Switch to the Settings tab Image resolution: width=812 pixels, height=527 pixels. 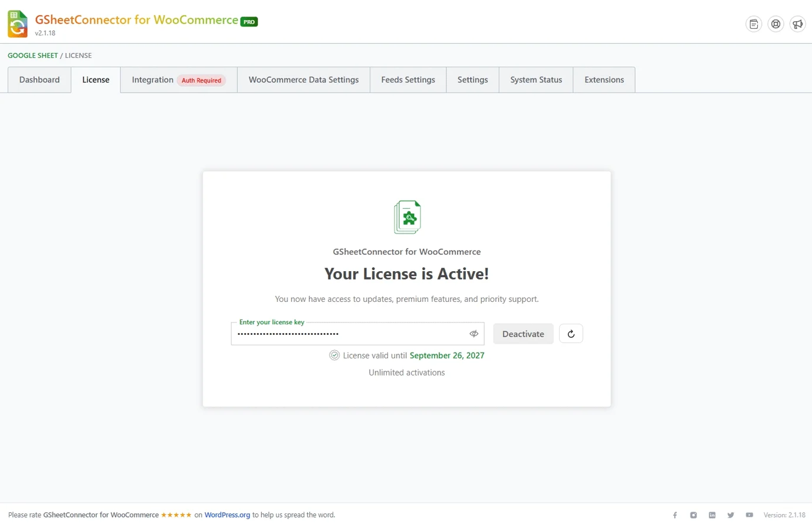click(x=473, y=80)
